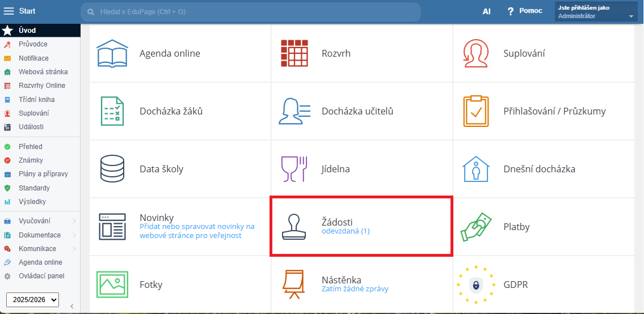This screenshot has width=644, height=314.
Task: Click the Pomoc help button
Action: (x=525, y=11)
